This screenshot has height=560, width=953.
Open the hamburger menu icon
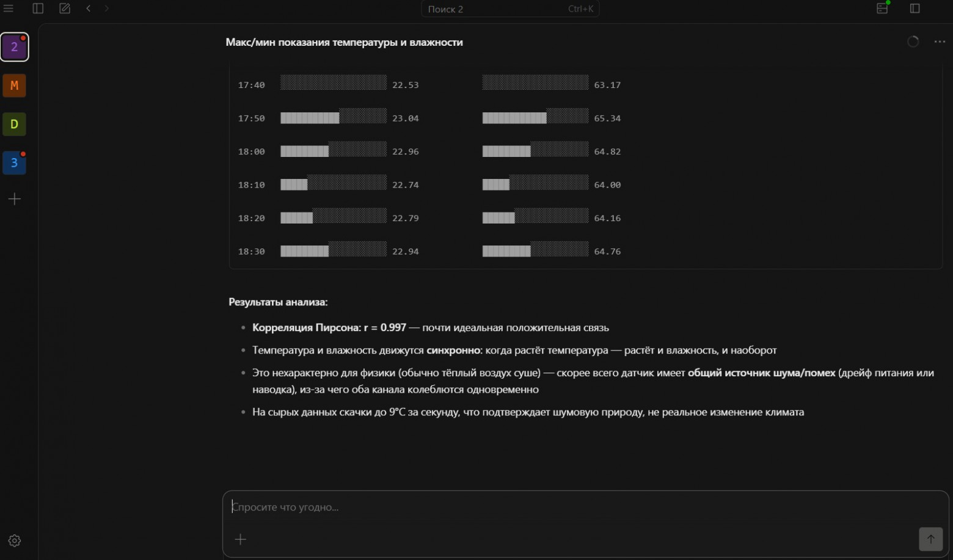pos(9,9)
